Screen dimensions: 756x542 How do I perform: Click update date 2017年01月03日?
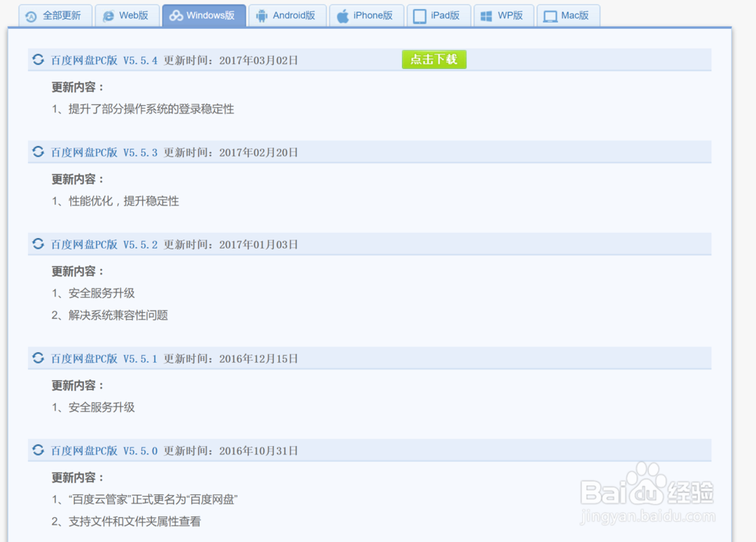259,244
